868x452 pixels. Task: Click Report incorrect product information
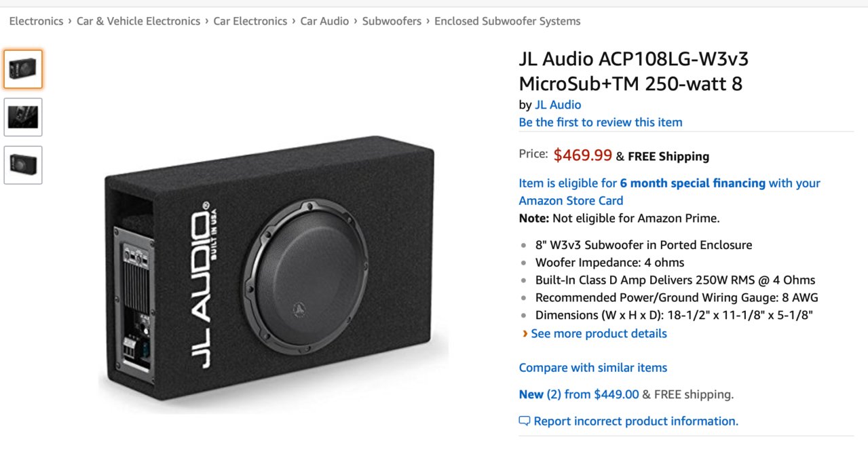tap(636, 421)
